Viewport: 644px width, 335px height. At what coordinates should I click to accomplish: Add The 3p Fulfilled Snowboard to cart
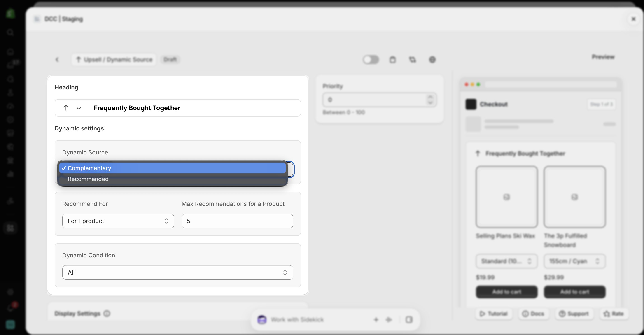574,292
